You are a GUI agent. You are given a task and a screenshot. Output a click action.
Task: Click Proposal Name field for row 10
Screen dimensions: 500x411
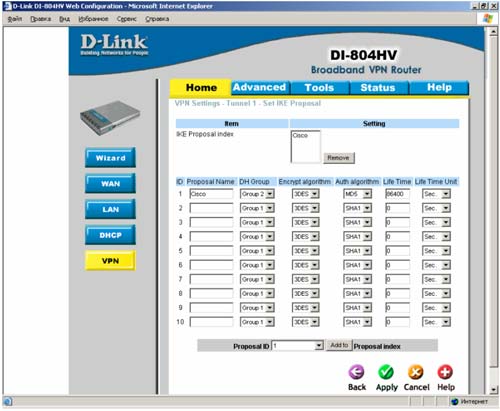point(211,322)
